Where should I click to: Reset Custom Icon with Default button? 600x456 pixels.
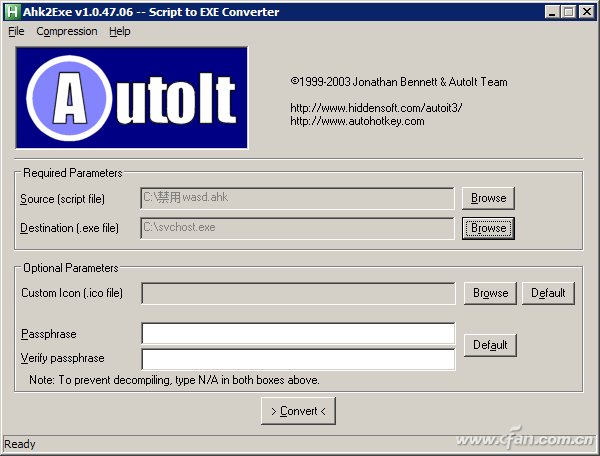coord(548,293)
